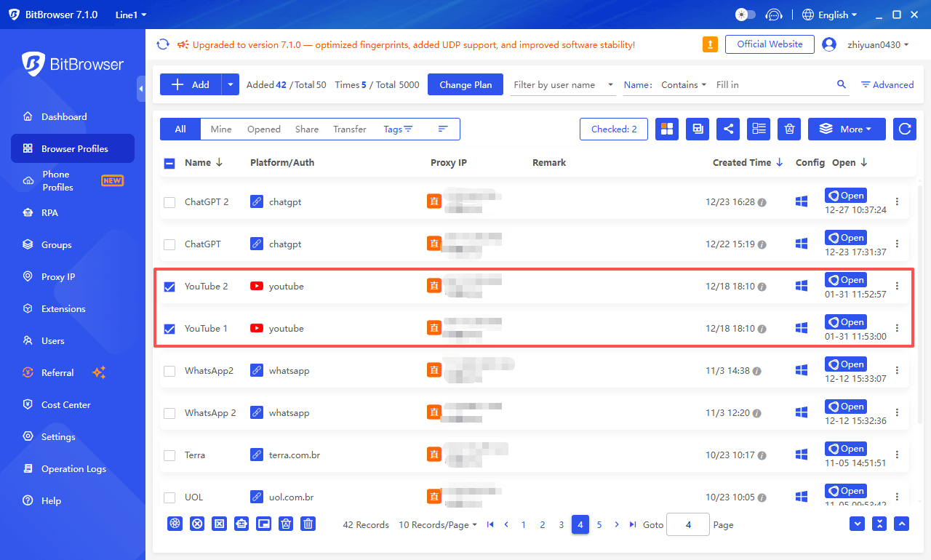Open the Official Website link
Image resolution: width=931 pixels, height=560 pixels.
[x=769, y=44]
